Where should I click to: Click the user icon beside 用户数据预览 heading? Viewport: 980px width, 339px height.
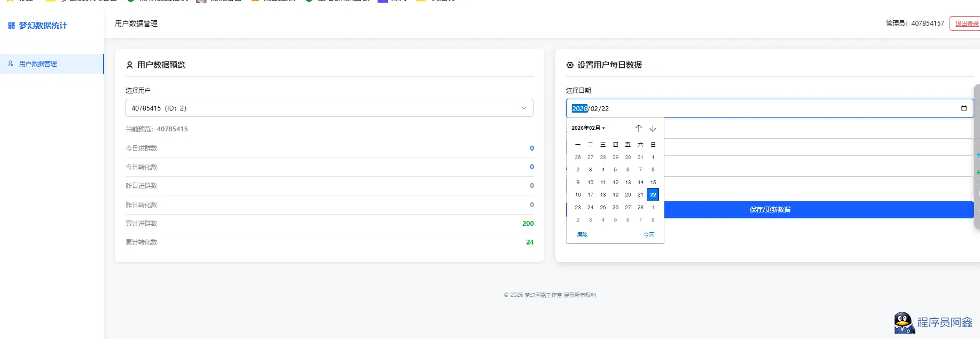pyautogui.click(x=129, y=65)
